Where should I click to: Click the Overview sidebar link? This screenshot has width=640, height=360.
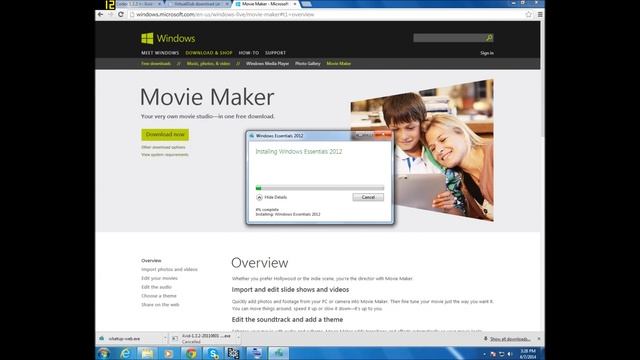[x=151, y=260]
